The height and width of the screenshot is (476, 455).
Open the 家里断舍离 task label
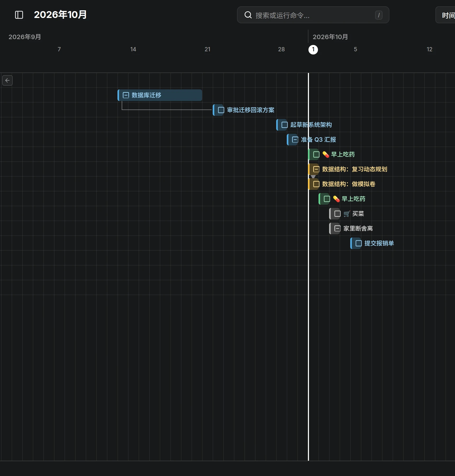pos(358,228)
